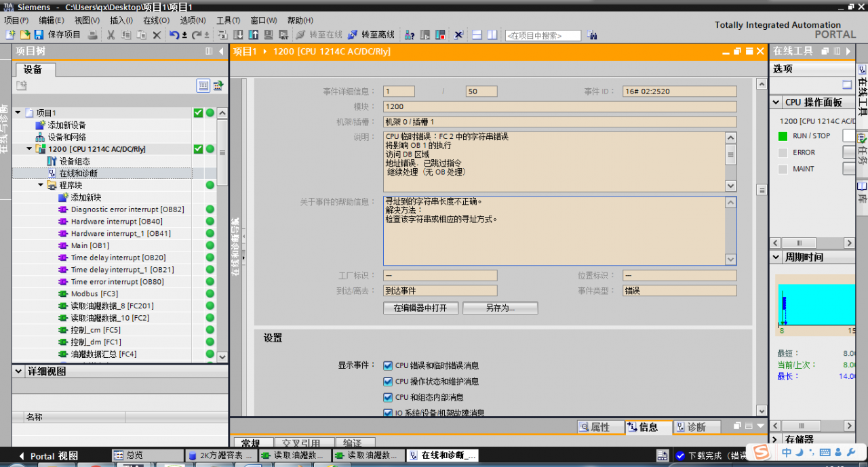Screen dimensions: 868x467
Task: Click the main diagnostics vertical scrollbar thumb
Action: coord(762,190)
